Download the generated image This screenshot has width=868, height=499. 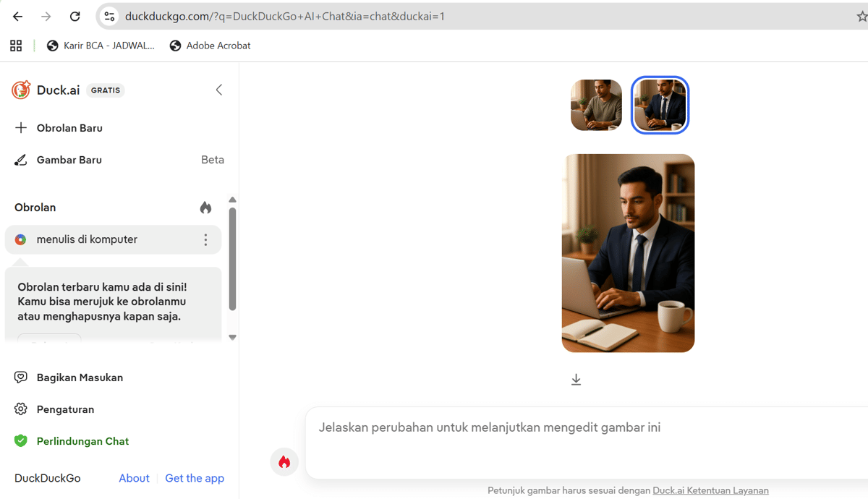click(x=576, y=378)
